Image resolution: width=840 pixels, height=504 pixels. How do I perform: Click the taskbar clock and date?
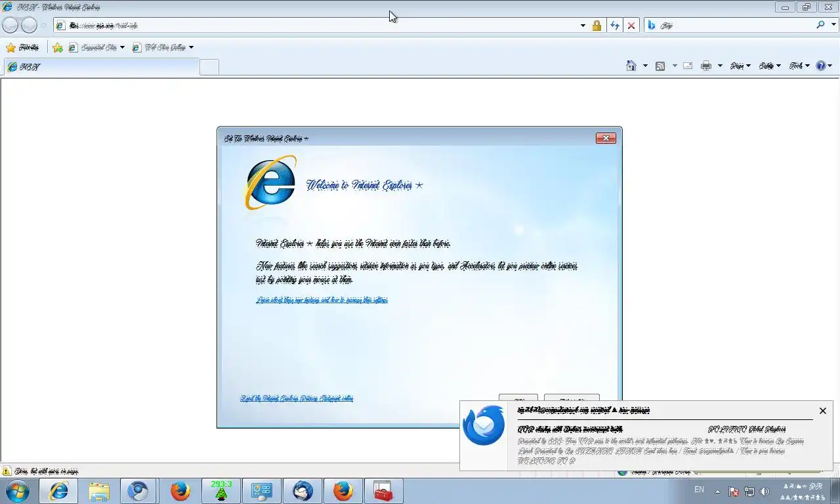[x=801, y=492]
